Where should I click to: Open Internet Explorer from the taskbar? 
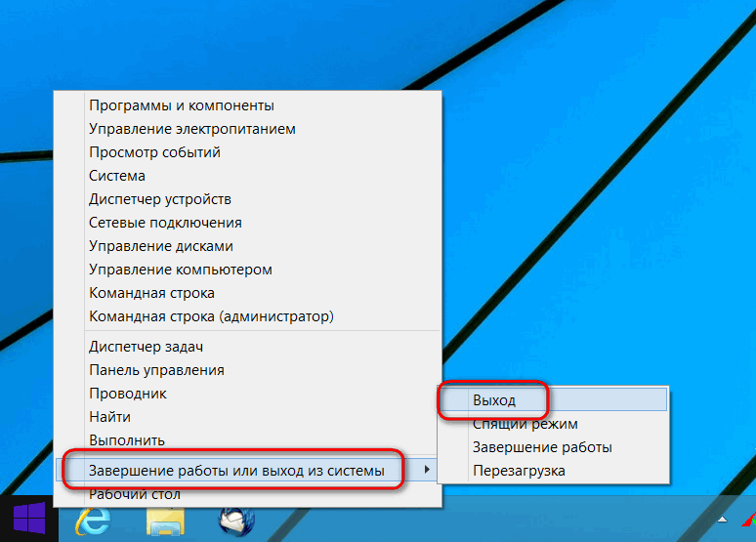[93, 521]
